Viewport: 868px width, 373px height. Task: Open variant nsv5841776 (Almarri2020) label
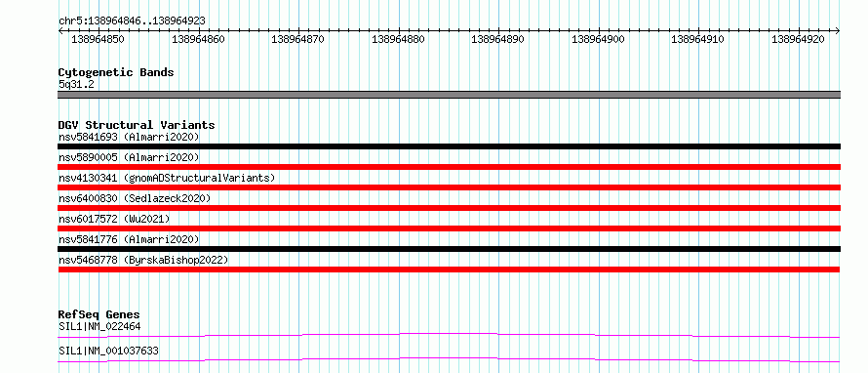(129, 239)
